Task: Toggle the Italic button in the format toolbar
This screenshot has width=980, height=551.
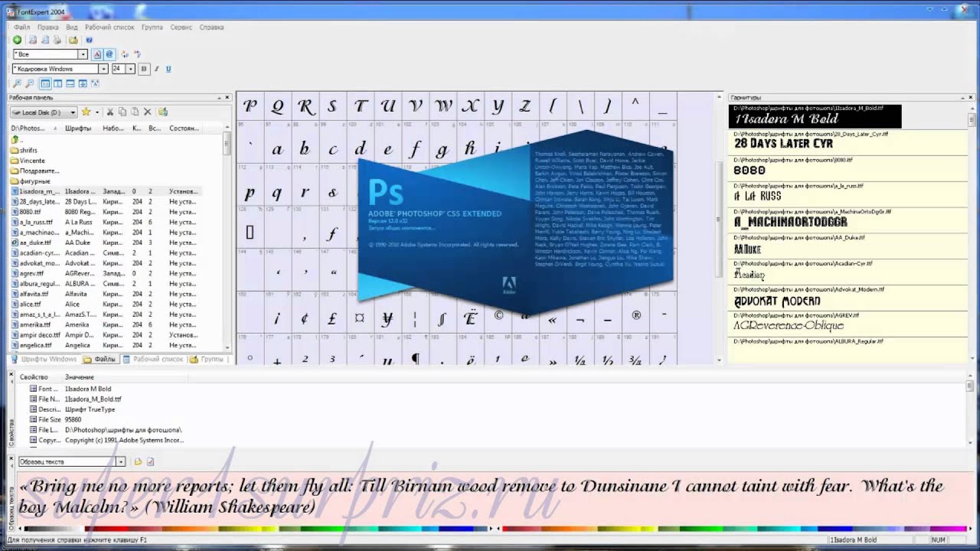Action: coord(156,69)
